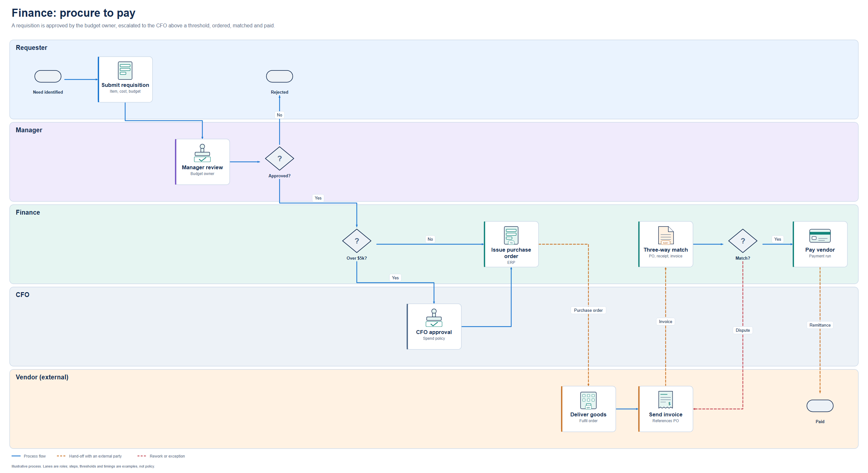Click the Dispute edge label
The width and height of the screenshot is (868, 473).
tap(743, 330)
